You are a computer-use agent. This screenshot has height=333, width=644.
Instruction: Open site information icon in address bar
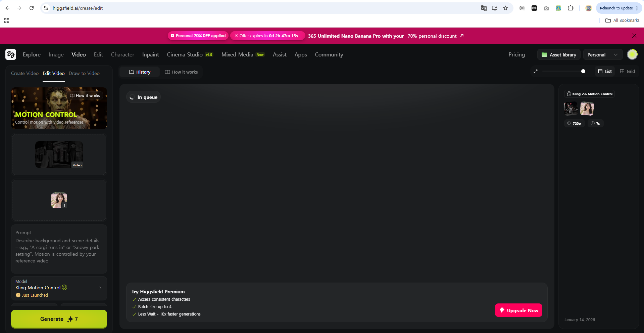[x=46, y=8]
